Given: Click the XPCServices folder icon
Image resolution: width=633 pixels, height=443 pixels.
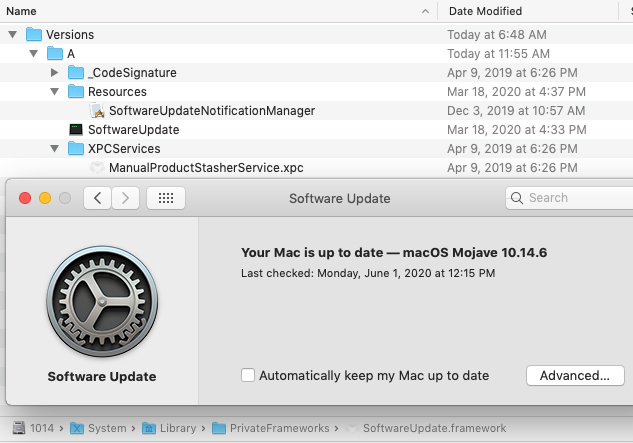Looking at the screenshot, I should click(75, 148).
